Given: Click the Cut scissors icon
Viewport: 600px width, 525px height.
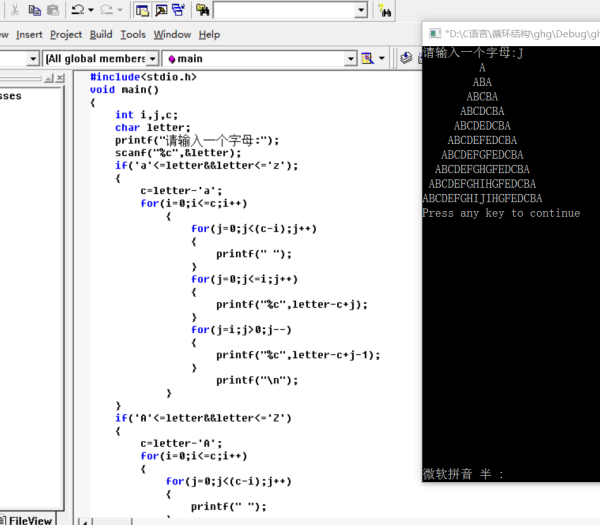Looking at the screenshot, I should (x=15, y=10).
